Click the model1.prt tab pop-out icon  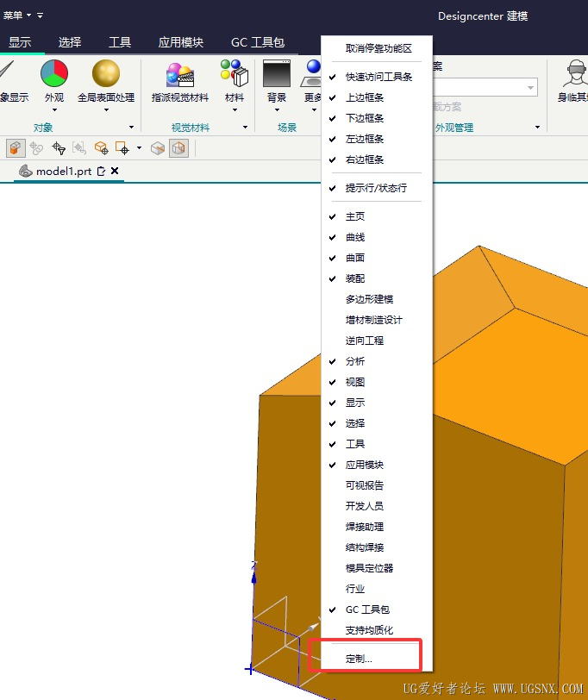[x=102, y=171]
